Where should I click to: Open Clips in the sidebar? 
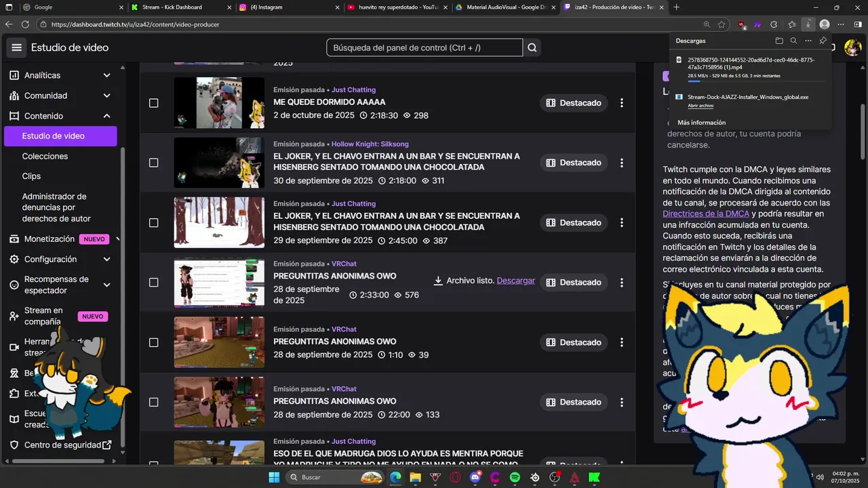(x=31, y=176)
